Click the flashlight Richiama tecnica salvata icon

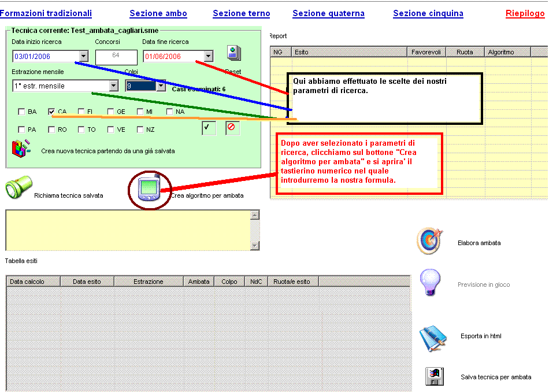[18, 187]
